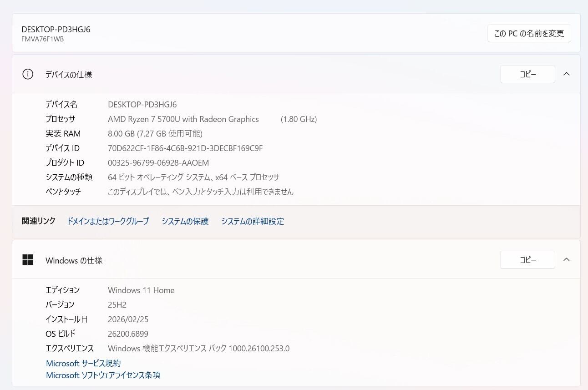Click the PC name DESKTOP-PD3HGJ6 in the header
This screenshot has height=390, width=588.
[x=56, y=29]
